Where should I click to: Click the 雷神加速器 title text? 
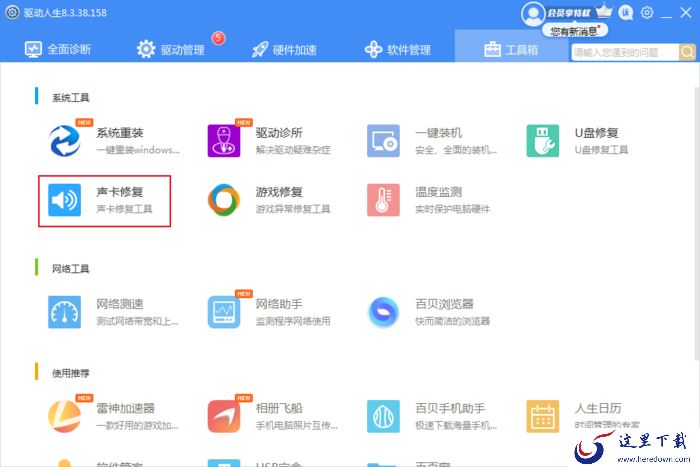pos(125,408)
